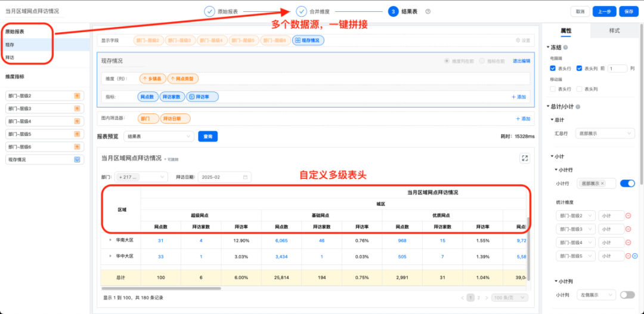Viewport: 644px width, 314px height.
Task: Remove 部门-层级3 subtotal dimension row
Action: pos(628,229)
